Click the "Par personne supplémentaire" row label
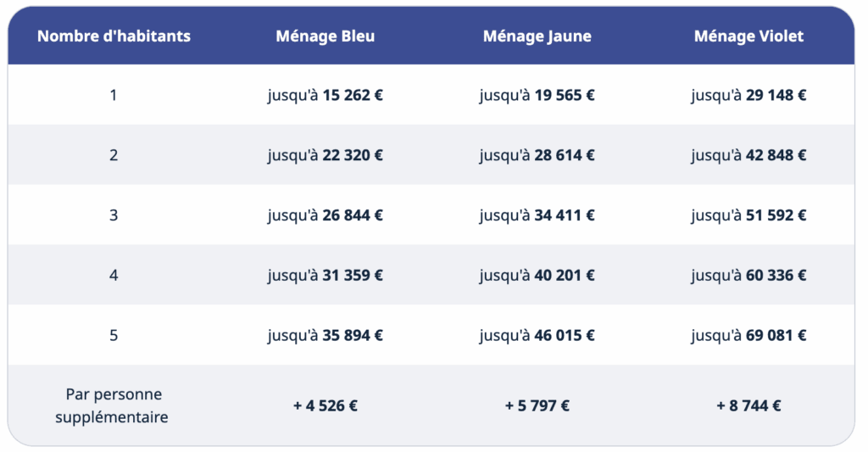 click(114, 405)
